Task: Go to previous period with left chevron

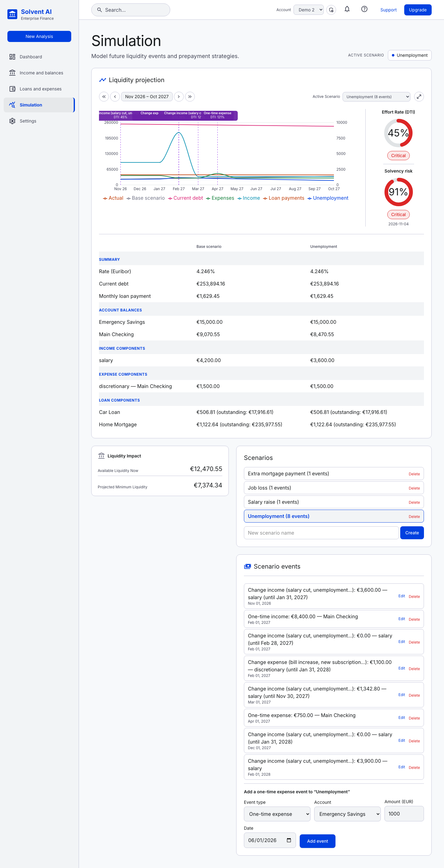Action: click(x=115, y=97)
